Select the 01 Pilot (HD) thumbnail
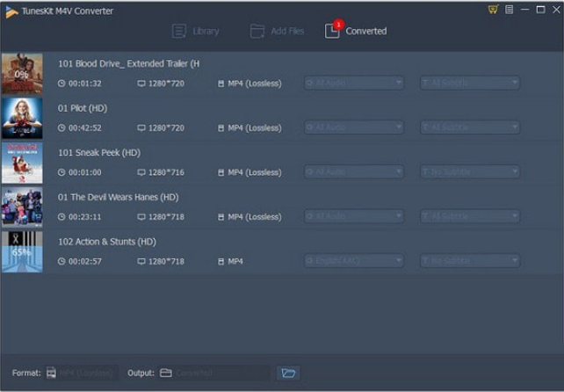Screen dimensions: 564x392 (22, 119)
